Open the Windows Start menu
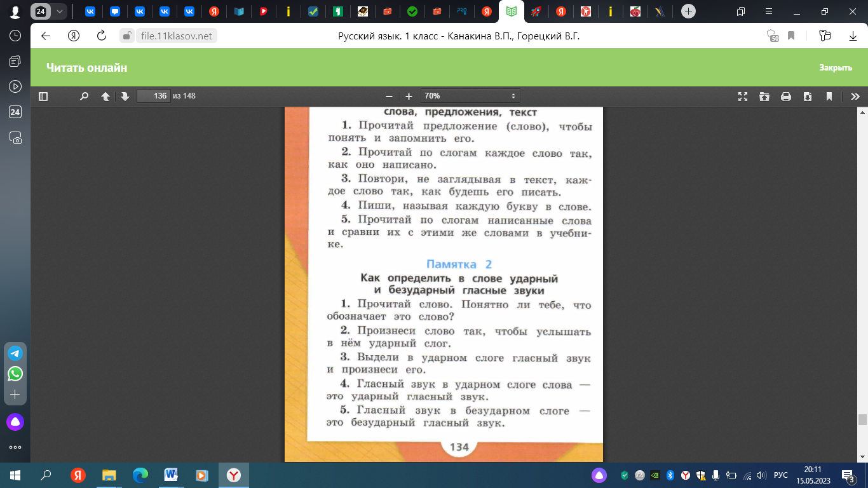 pos(15,475)
